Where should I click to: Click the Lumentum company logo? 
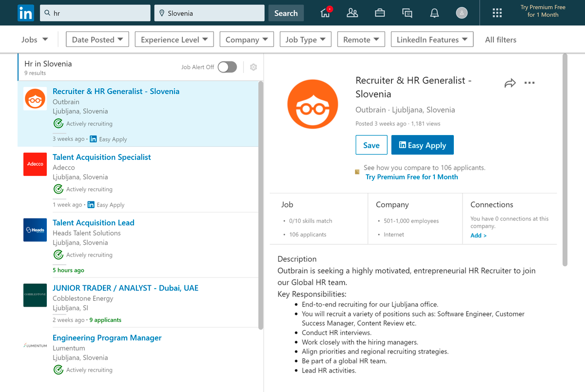pyautogui.click(x=35, y=346)
